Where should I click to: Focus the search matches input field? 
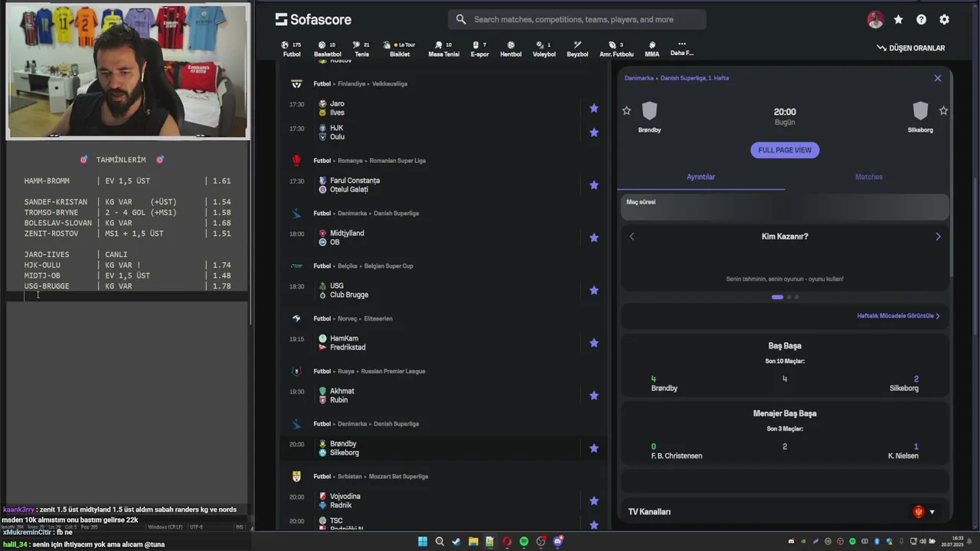(x=577, y=19)
